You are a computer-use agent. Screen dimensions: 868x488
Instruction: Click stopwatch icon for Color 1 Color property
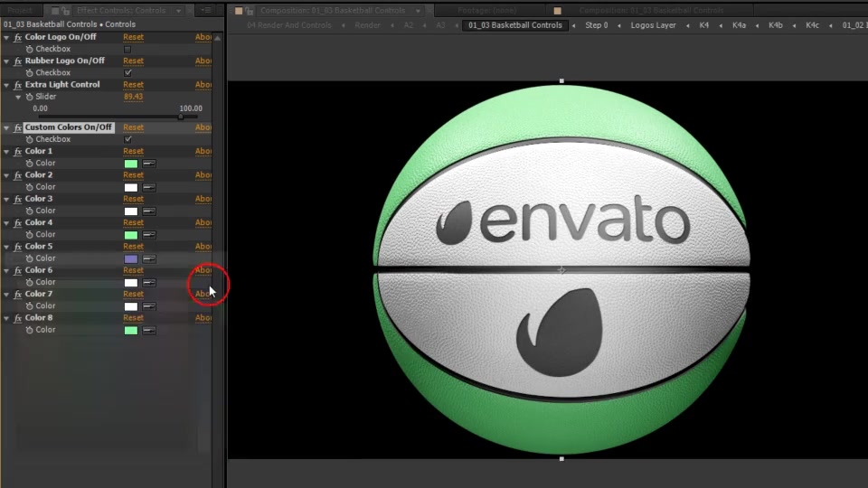pyautogui.click(x=29, y=164)
